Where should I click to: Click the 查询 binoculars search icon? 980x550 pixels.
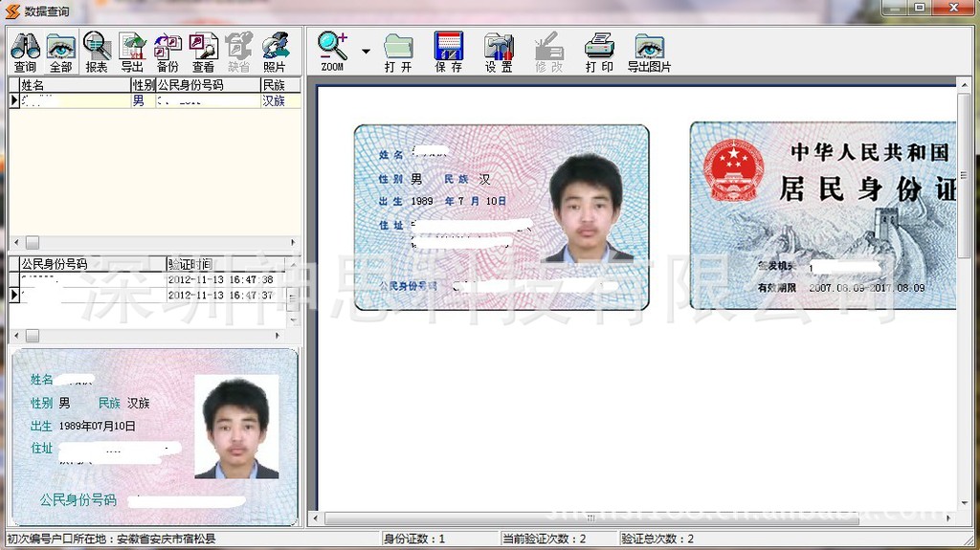(25, 52)
